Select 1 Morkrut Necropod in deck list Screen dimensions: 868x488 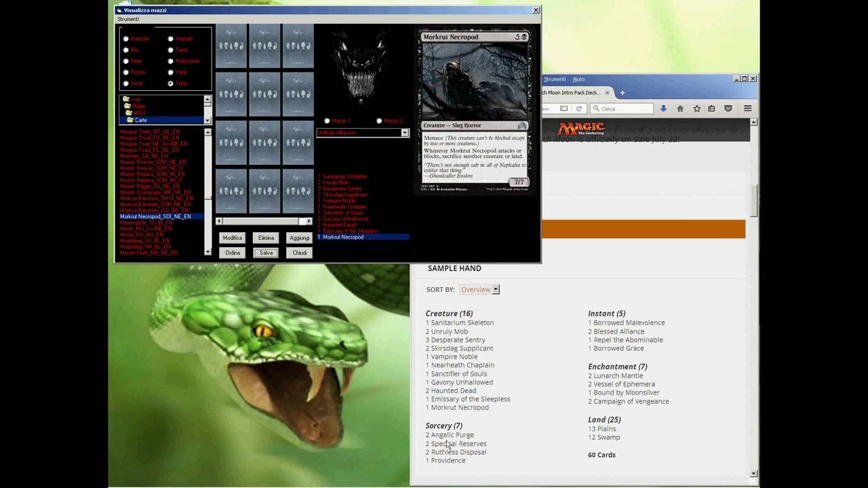(363, 237)
